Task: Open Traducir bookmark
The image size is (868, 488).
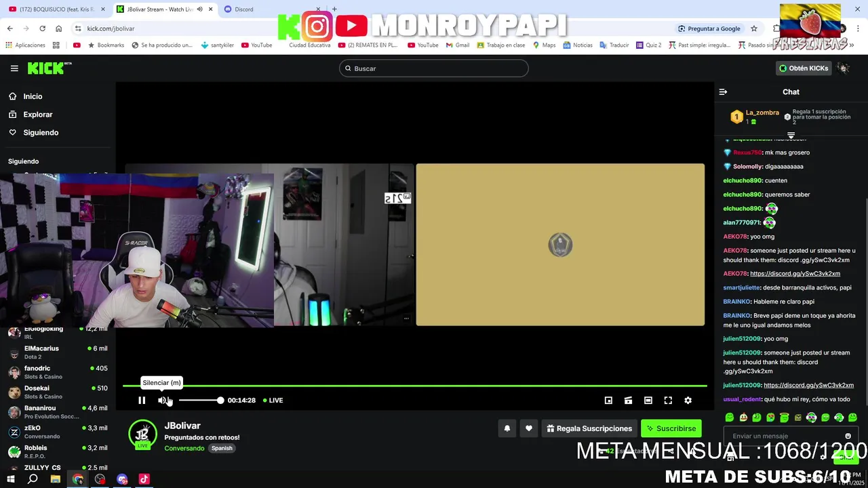Action: click(614, 45)
